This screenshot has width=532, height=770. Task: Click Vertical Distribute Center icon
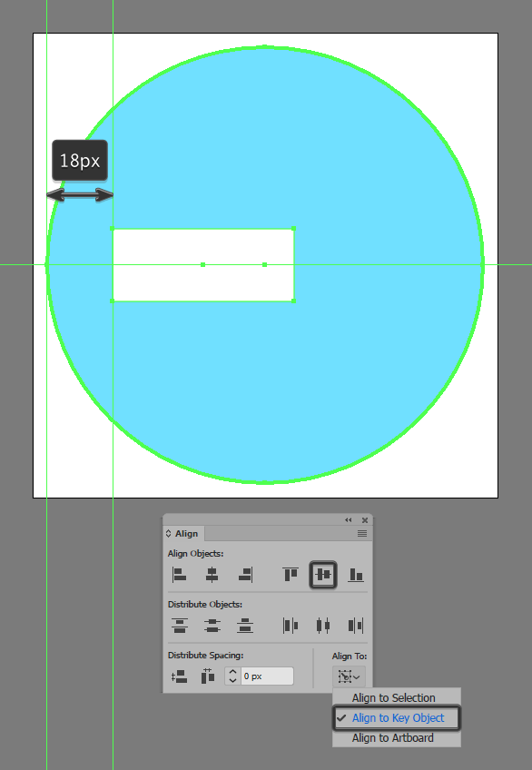coord(212,625)
